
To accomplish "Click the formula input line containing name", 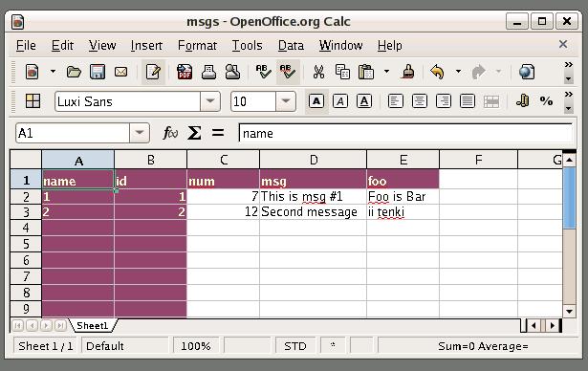I will tap(405, 133).
